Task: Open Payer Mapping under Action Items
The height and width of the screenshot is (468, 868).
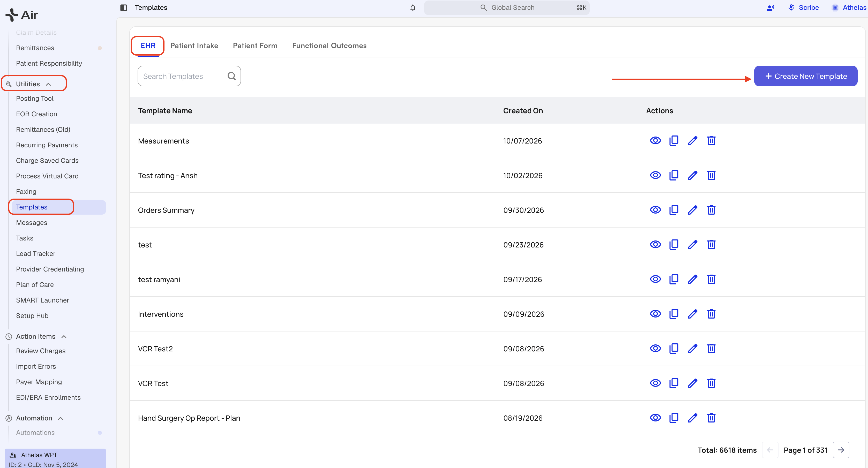Action: (39, 382)
